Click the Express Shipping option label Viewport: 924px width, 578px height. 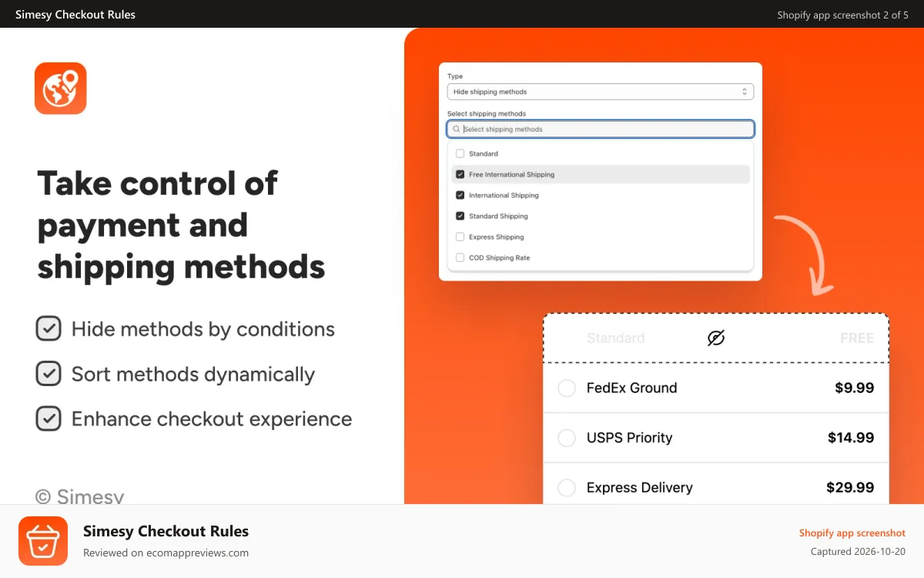point(496,237)
